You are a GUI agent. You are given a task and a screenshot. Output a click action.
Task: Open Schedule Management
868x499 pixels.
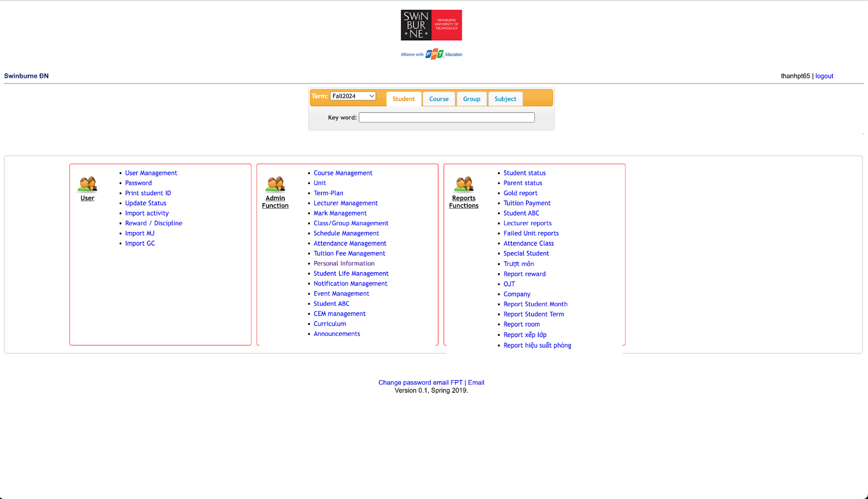point(346,233)
